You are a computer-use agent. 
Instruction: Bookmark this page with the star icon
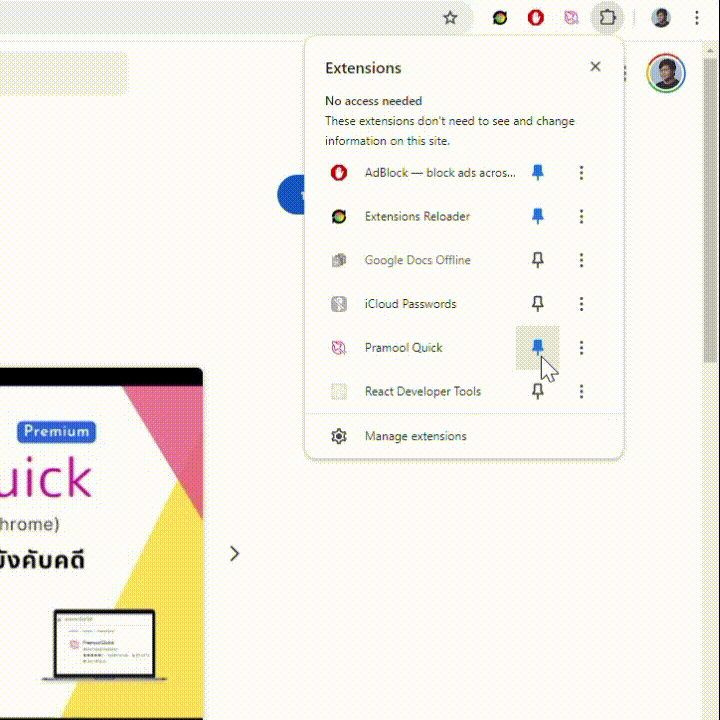(x=450, y=18)
